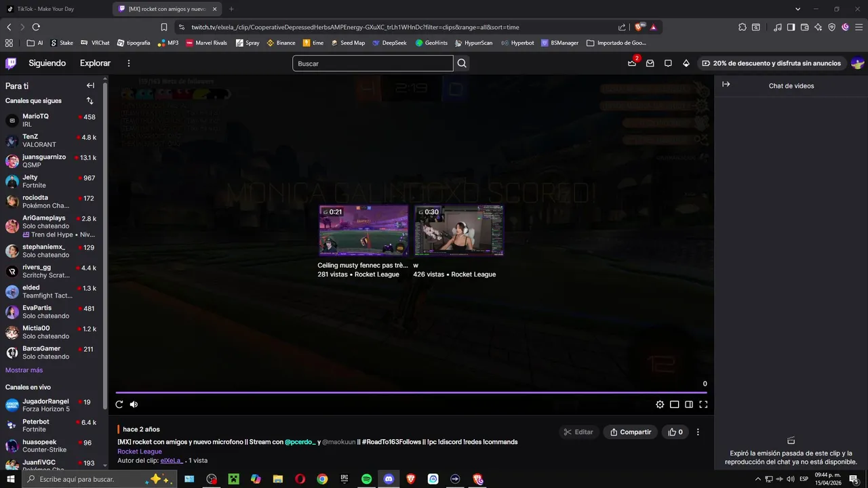Open the player settings gear
868x488 pixels.
(660, 405)
